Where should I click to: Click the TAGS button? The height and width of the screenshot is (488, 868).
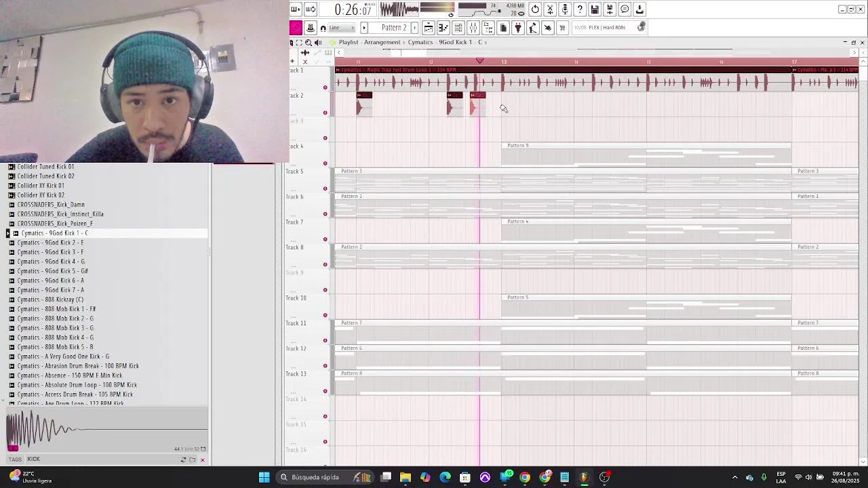point(15,460)
